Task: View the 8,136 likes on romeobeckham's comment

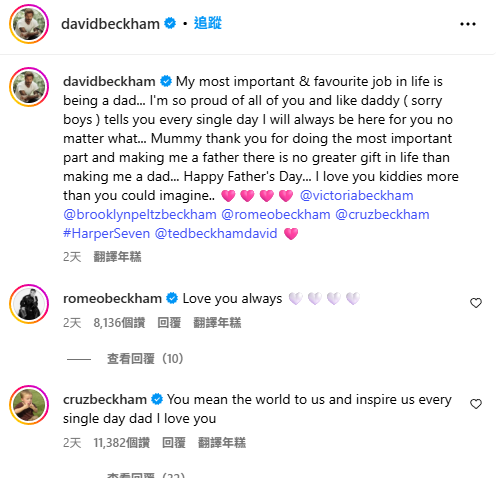Action: coord(119,323)
